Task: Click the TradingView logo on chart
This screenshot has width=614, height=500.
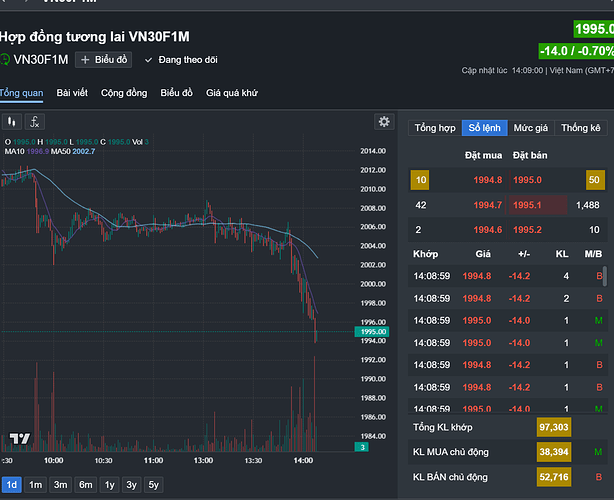Action: [x=20, y=438]
